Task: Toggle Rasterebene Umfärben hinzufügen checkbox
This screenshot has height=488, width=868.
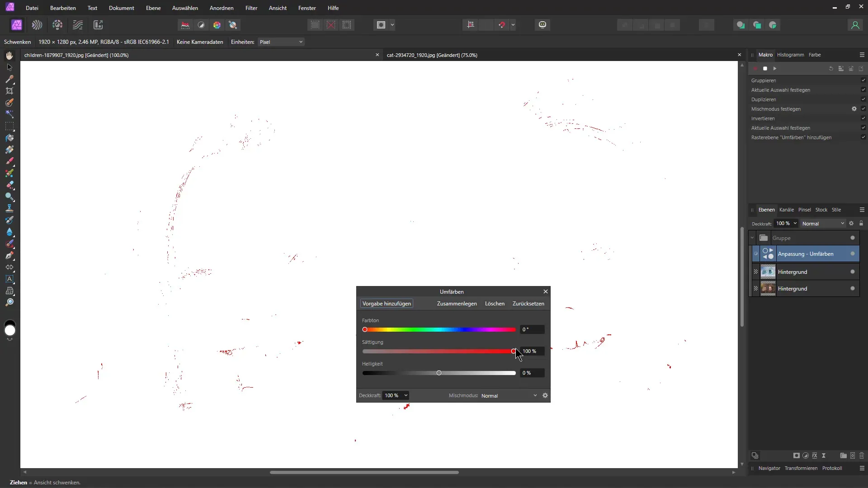Action: 863,137
